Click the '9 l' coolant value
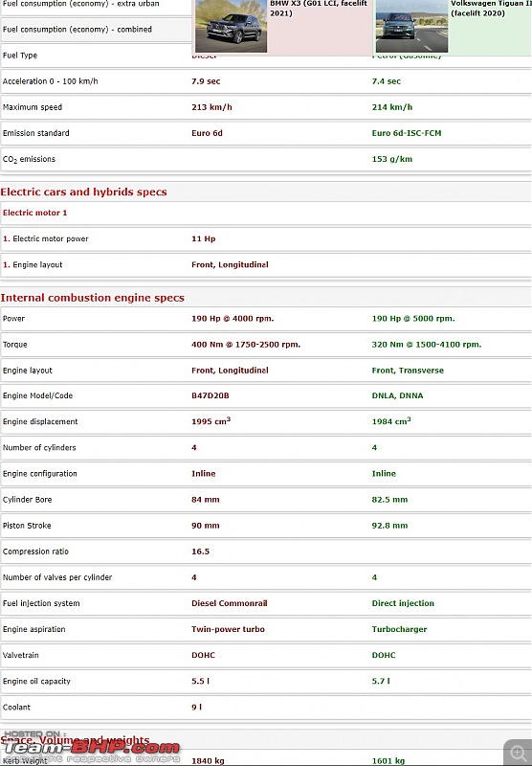Image resolution: width=532 pixels, height=766 pixels. pos(197,707)
